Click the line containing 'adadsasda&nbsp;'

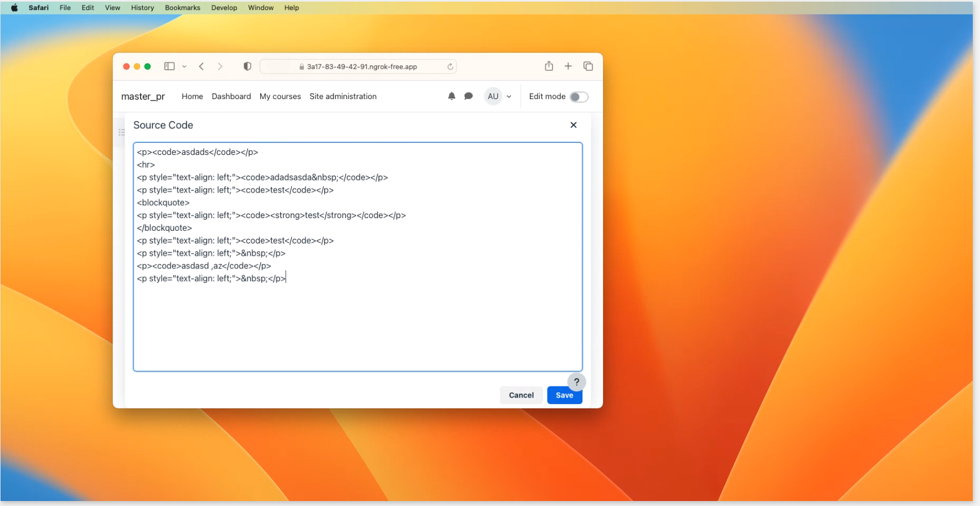coord(262,177)
